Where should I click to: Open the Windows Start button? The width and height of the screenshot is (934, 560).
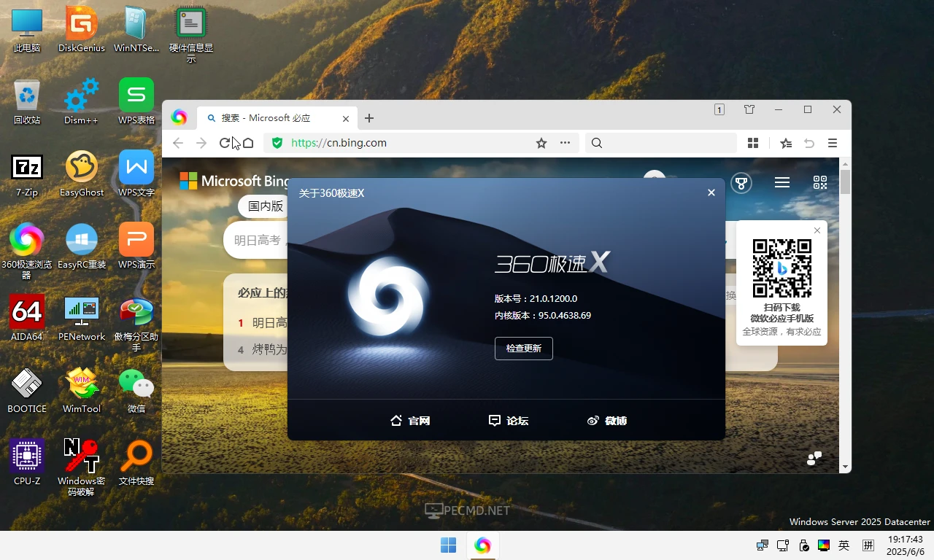point(448,545)
